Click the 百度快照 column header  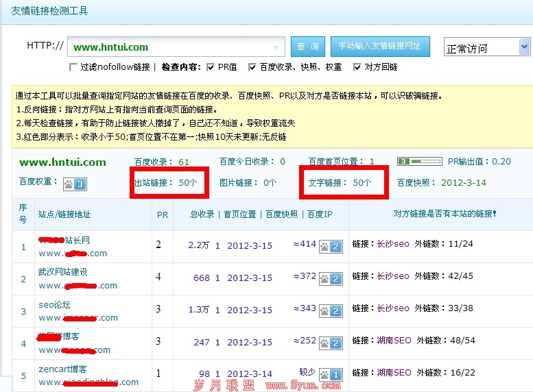click(x=281, y=215)
